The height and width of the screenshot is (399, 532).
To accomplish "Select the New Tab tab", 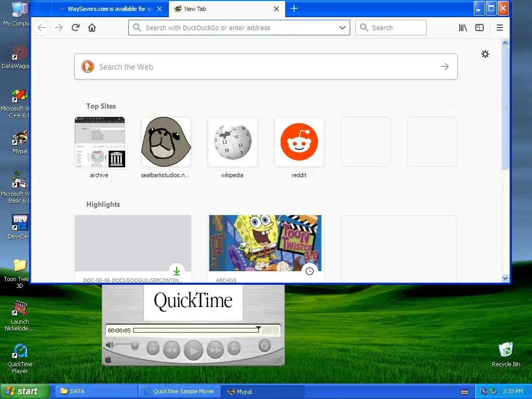I will pyautogui.click(x=227, y=9).
